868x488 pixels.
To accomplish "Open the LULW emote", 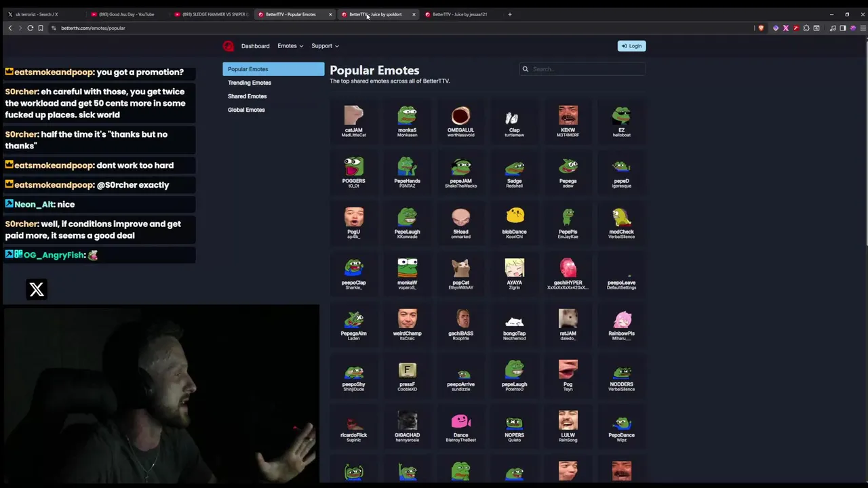I will click(x=568, y=426).
